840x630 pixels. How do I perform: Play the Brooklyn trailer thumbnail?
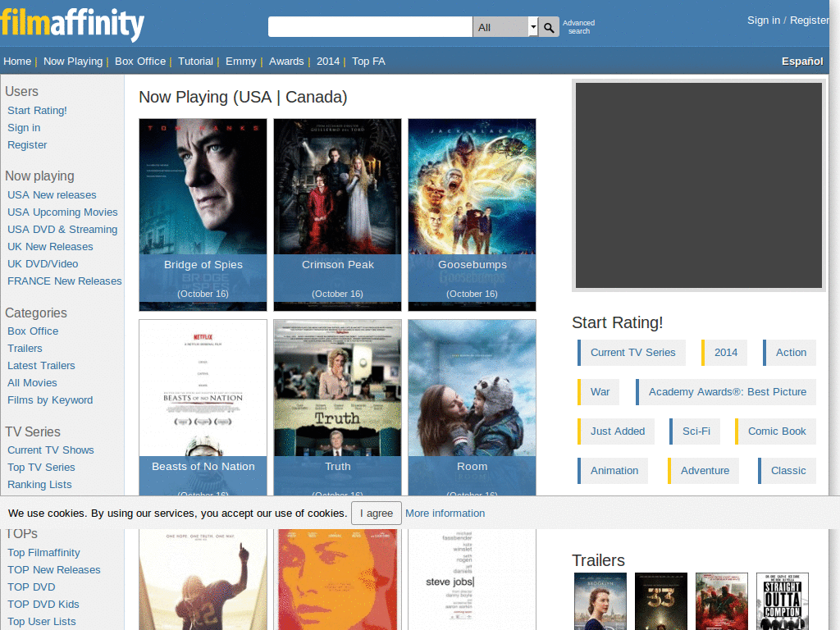[x=600, y=601]
